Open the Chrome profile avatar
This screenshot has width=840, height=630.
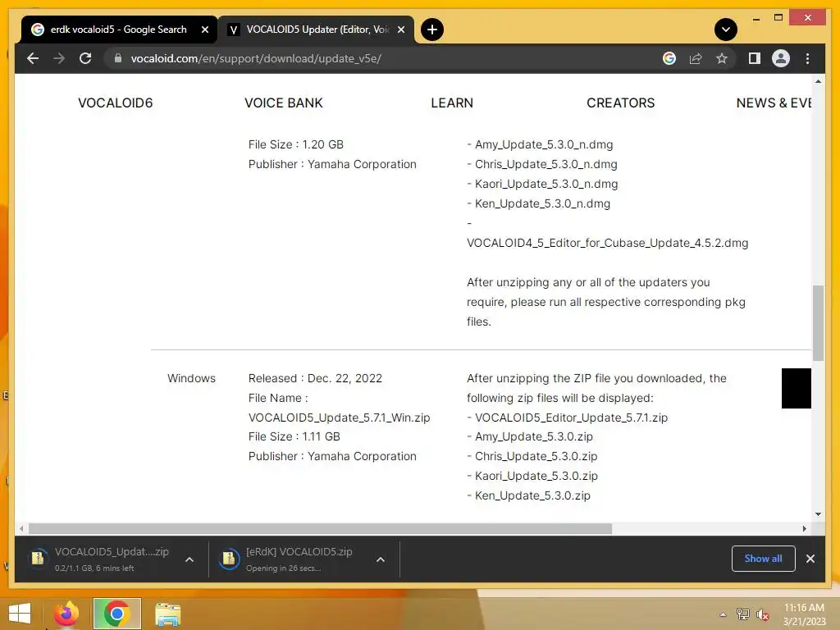tap(781, 58)
